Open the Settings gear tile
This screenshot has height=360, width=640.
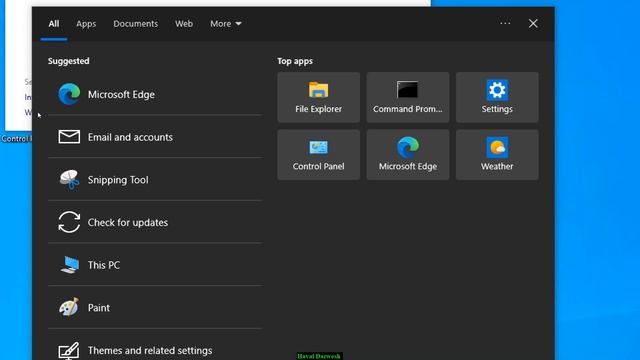(x=497, y=97)
